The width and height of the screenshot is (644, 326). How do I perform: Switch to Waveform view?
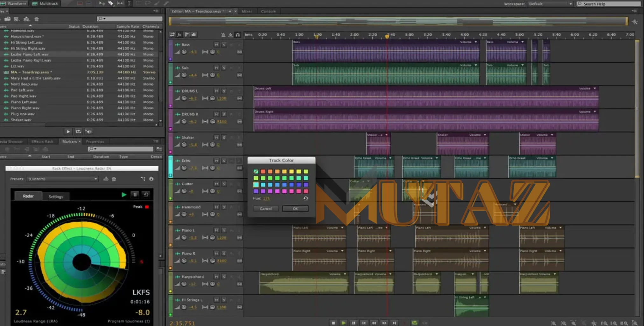click(x=14, y=4)
